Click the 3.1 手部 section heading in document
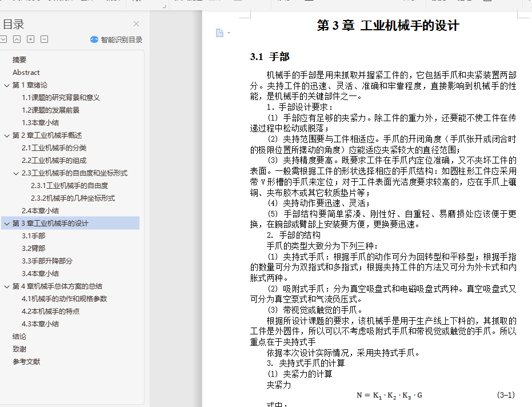532x407 pixels. 270,57
